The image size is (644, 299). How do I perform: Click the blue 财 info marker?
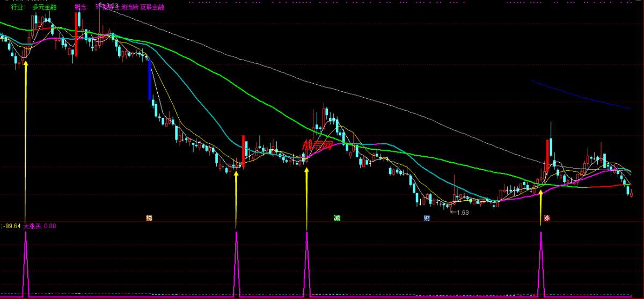pyautogui.click(x=427, y=218)
